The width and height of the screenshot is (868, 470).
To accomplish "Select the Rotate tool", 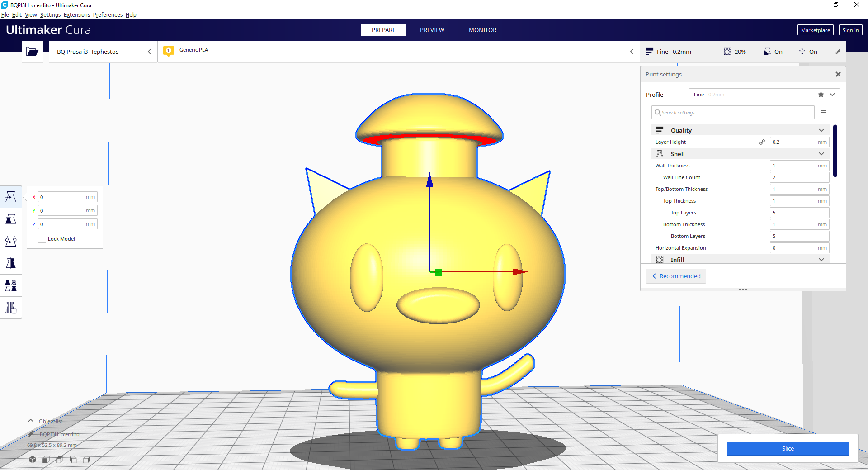I will pyautogui.click(x=11, y=241).
